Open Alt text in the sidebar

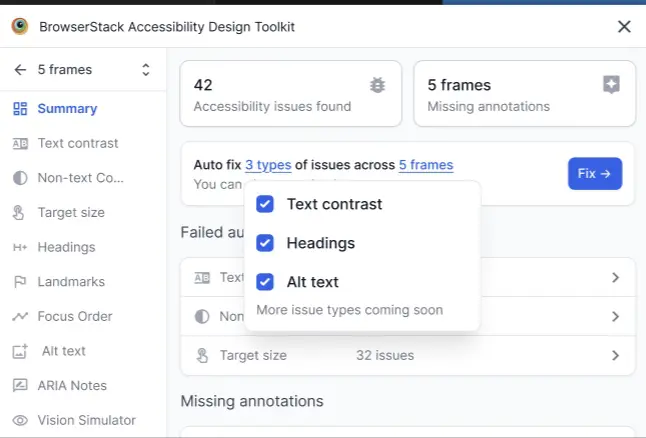pos(63,351)
